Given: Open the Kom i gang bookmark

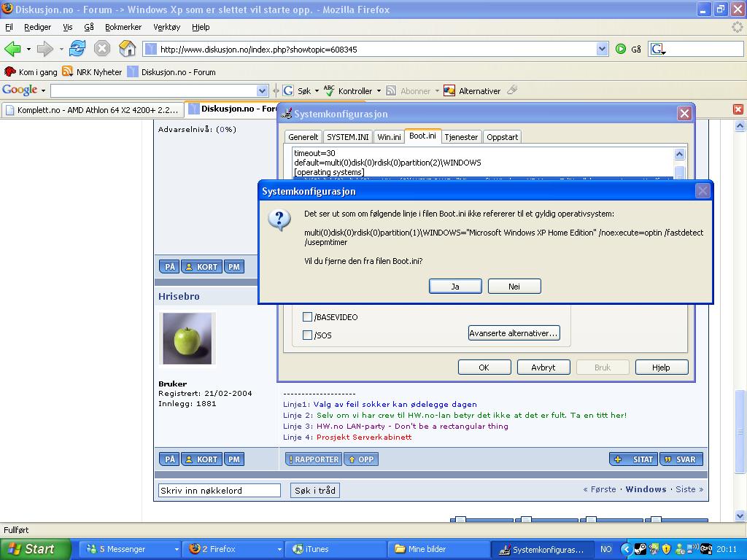Looking at the screenshot, I should click(x=31, y=72).
